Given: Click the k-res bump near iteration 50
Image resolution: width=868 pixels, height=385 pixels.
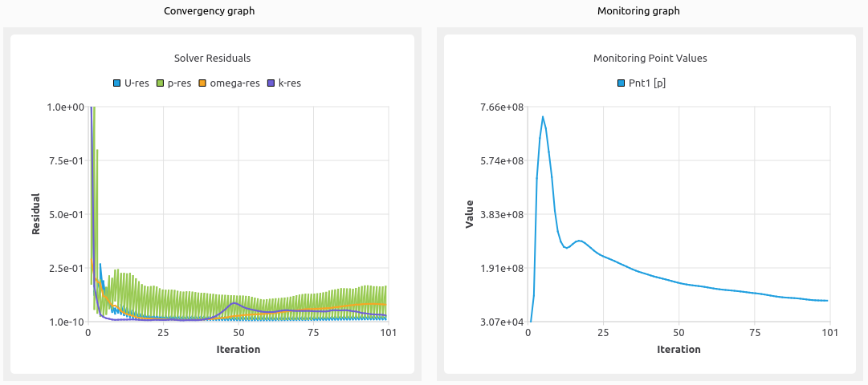Looking at the screenshot, I should pyautogui.click(x=234, y=303).
